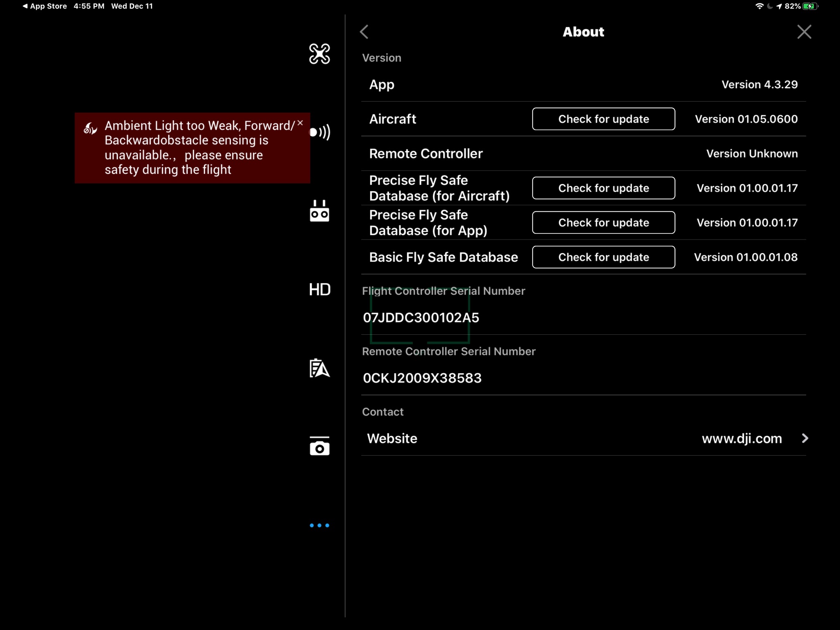Select the general settings three-dots tab

319,525
